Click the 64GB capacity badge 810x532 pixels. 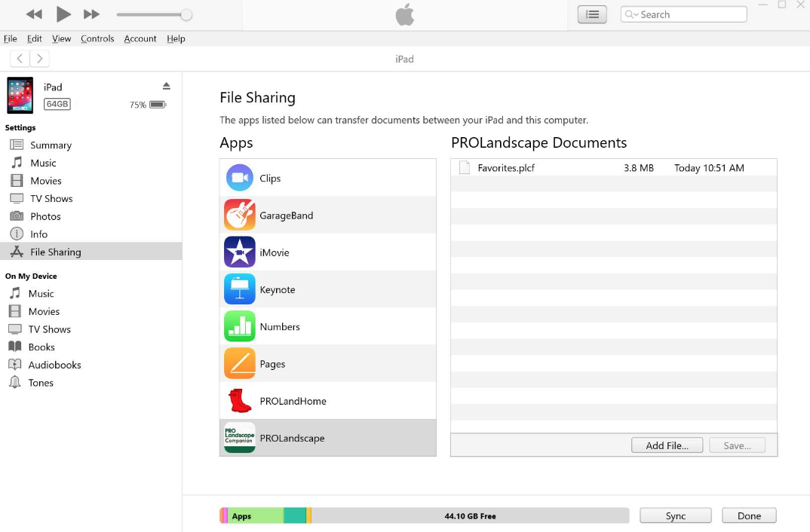[x=57, y=104]
